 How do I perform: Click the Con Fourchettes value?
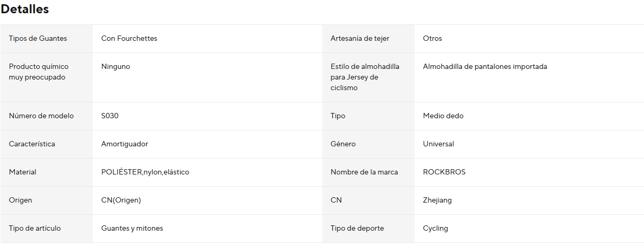[x=129, y=39]
